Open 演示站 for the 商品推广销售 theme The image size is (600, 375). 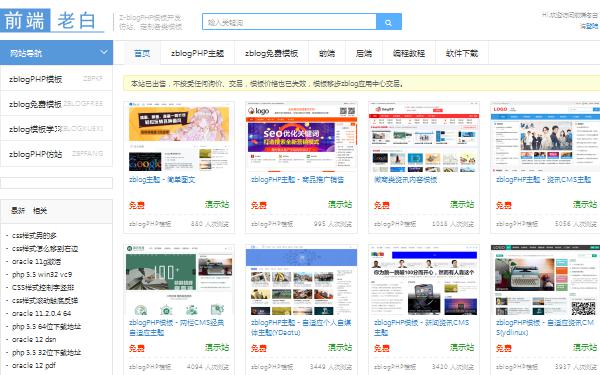pyautogui.click(x=340, y=204)
